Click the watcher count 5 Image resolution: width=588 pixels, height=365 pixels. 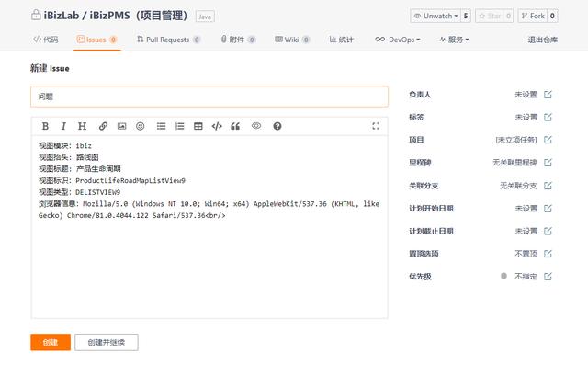click(466, 16)
